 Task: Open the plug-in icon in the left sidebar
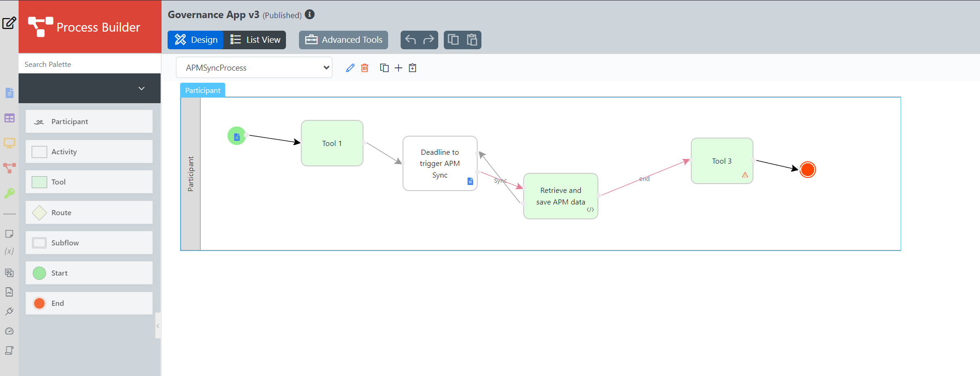9,311
